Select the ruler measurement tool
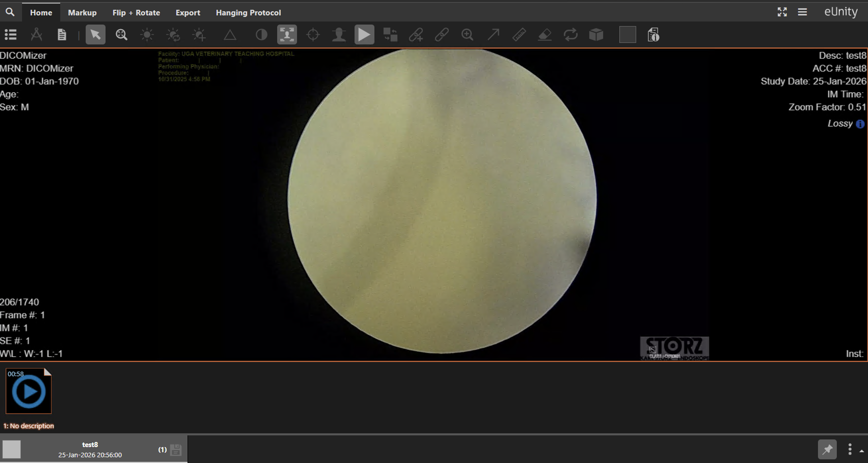The width and height of the screenshot is (868, 463). pos(519,34)
